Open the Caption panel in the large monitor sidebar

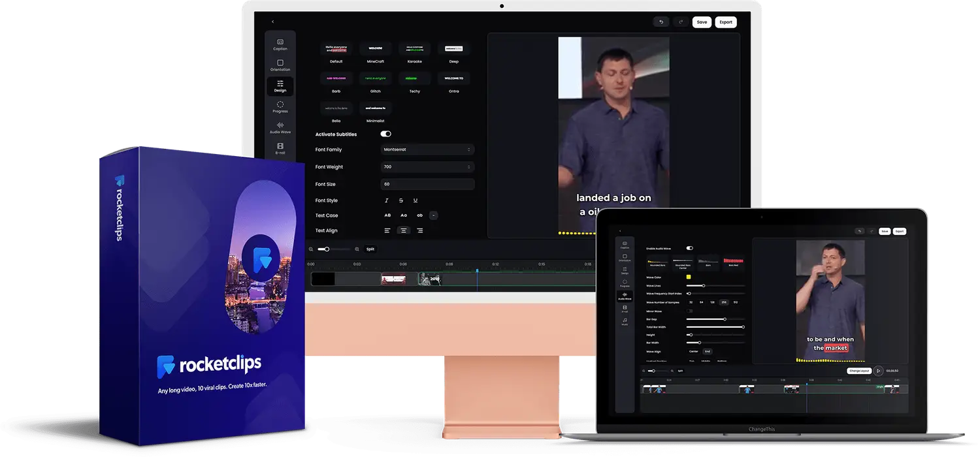tap(280, 44)
